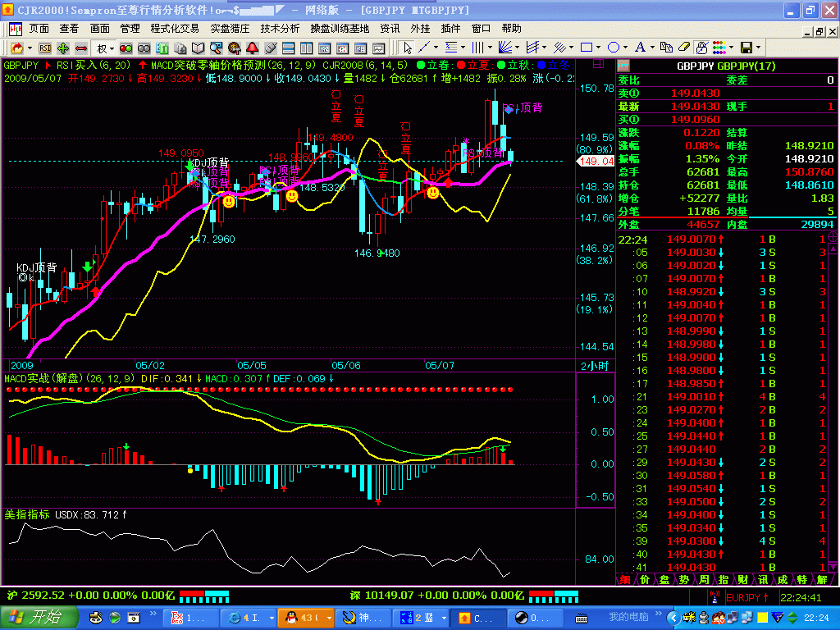Image resolution: width=840 pixels, height=630 pixels.
Task: Expand the save floppy disk dropdown arrow
Action: (759, 48)
